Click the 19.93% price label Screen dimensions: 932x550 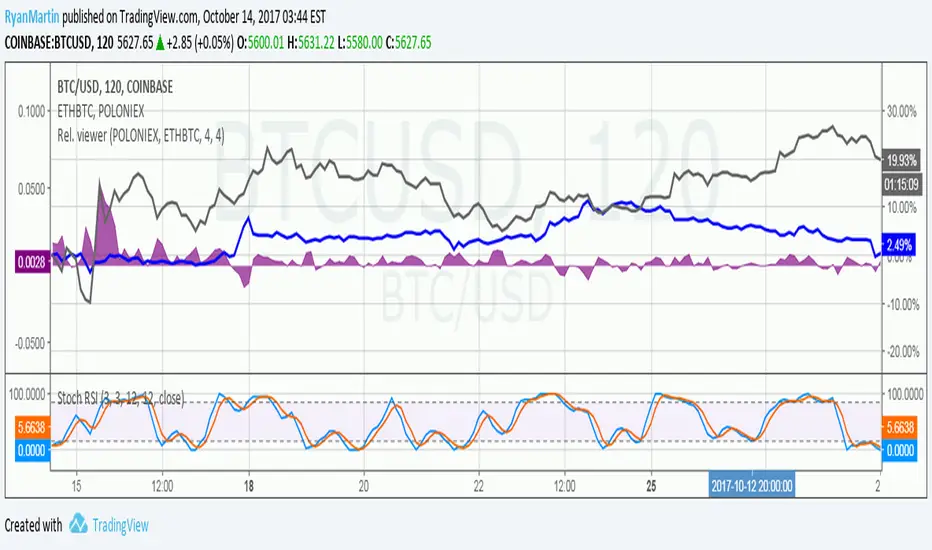click(x=902, y=160)
